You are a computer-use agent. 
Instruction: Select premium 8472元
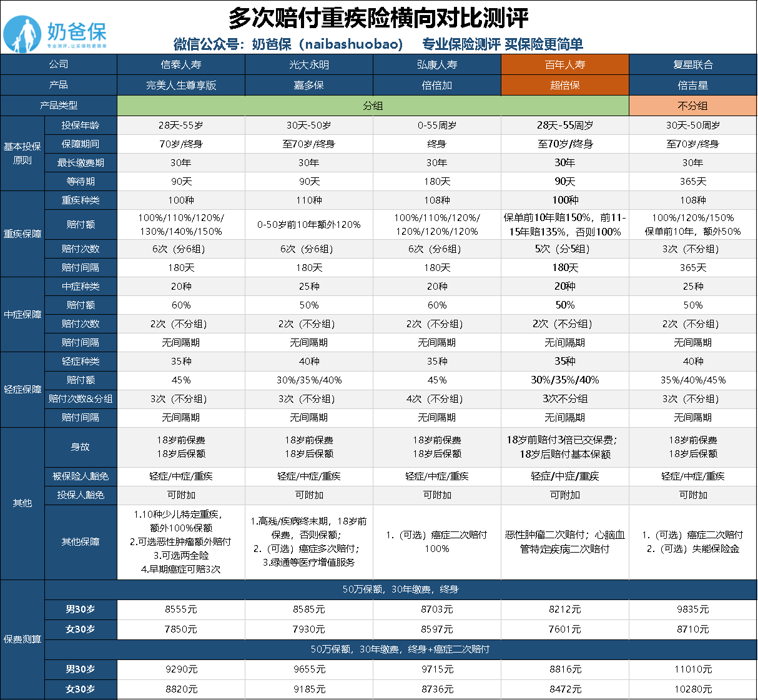(x=565, y=689)
